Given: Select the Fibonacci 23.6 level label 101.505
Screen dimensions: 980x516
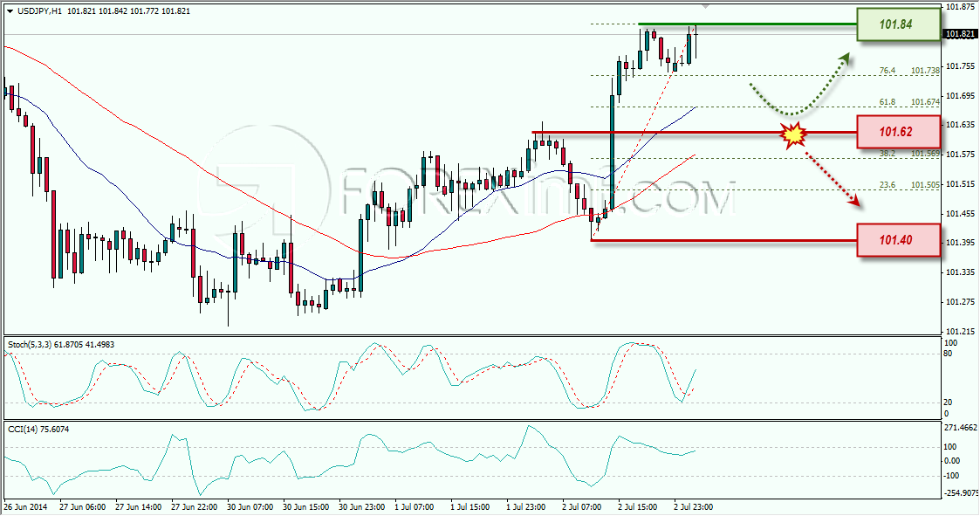Looking at the screenshot, I should (925, 184).
